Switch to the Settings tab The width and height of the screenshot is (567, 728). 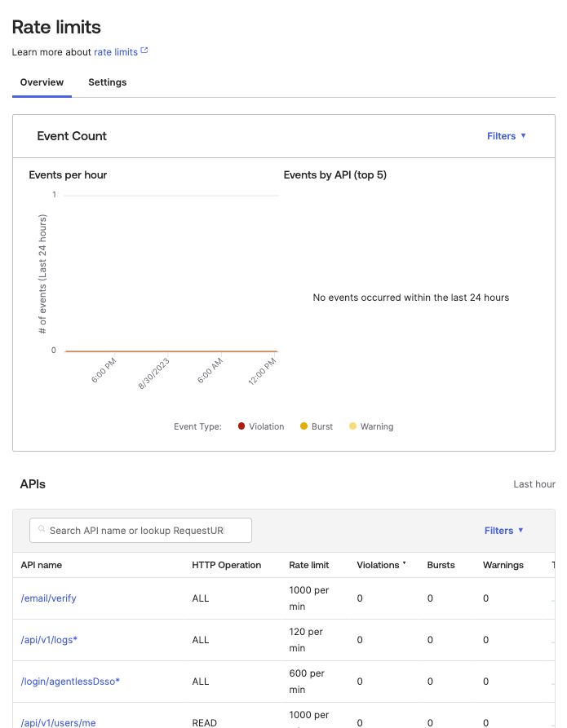point(109,82)
